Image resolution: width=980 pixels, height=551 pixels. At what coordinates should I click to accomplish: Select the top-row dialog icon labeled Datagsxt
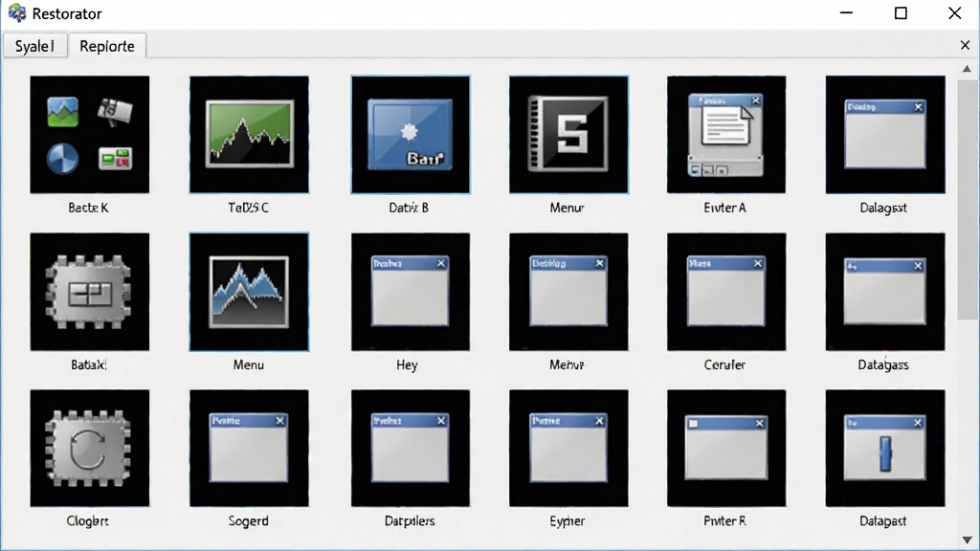[x=885, y=134]
